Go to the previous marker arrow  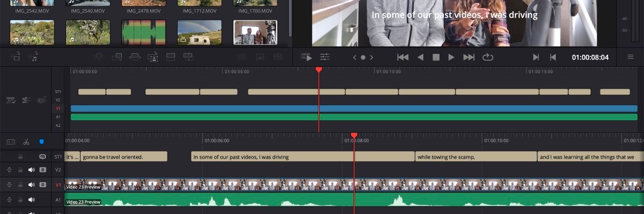(354, 57)
